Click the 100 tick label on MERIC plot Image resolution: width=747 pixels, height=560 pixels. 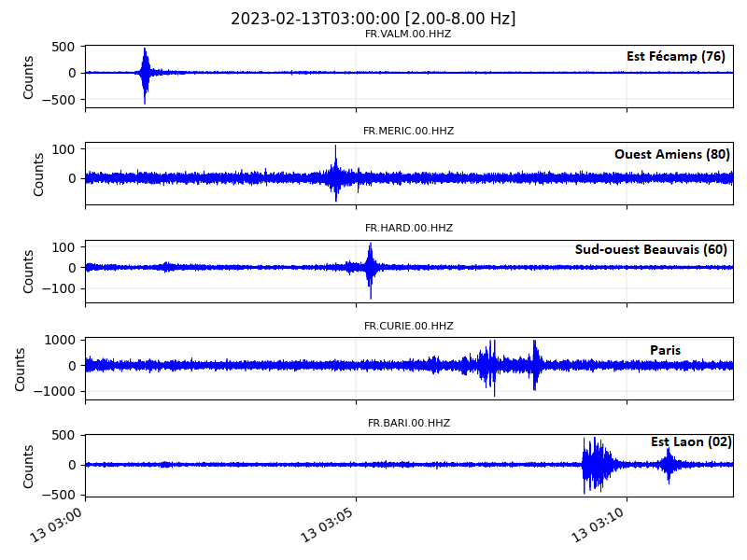63,149
